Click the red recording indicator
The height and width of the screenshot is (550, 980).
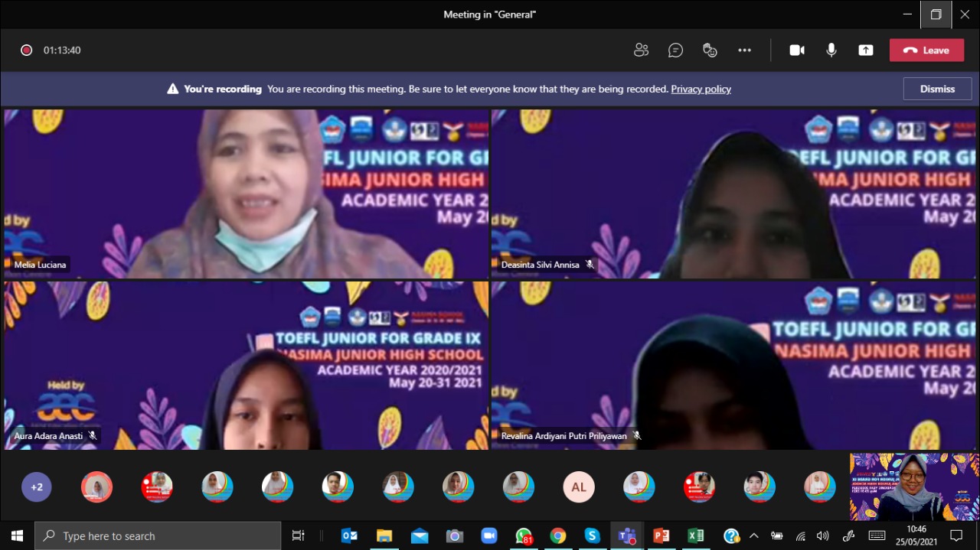point(26,50)
